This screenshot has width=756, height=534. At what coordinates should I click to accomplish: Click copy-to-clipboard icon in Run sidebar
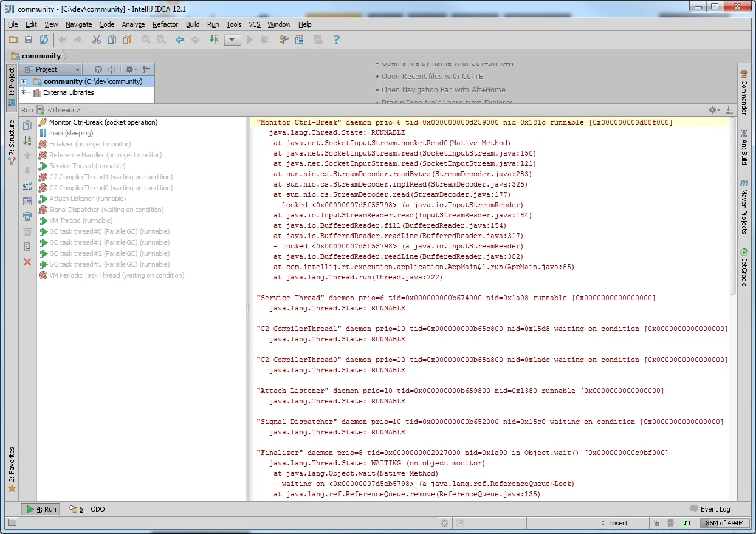(27, 125)
